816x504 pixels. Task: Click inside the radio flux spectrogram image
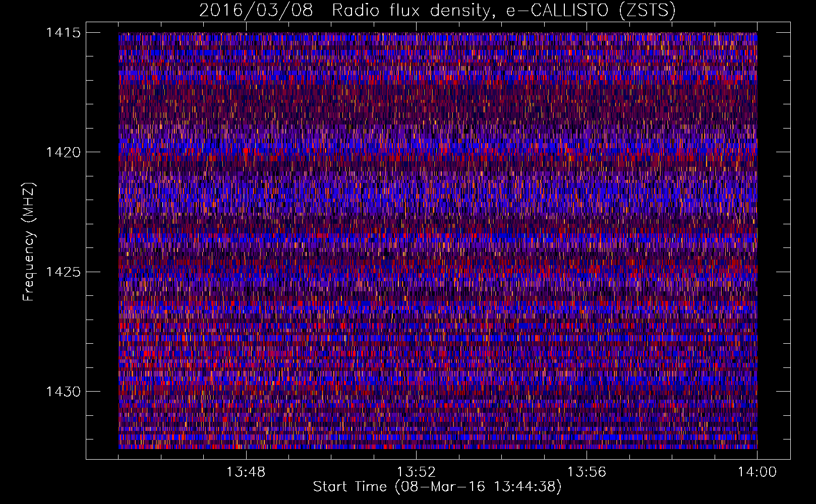coord(438,240)
